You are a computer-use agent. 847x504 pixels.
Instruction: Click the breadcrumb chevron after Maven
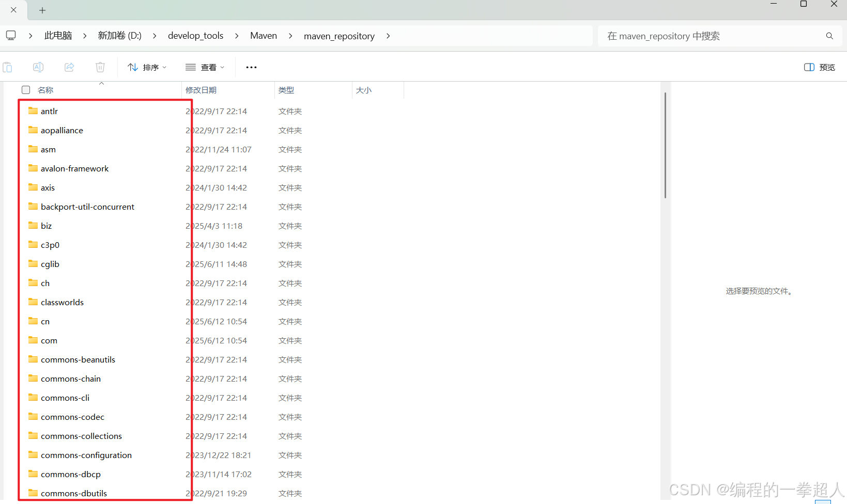pyautogui.click(x=290, y=36)
